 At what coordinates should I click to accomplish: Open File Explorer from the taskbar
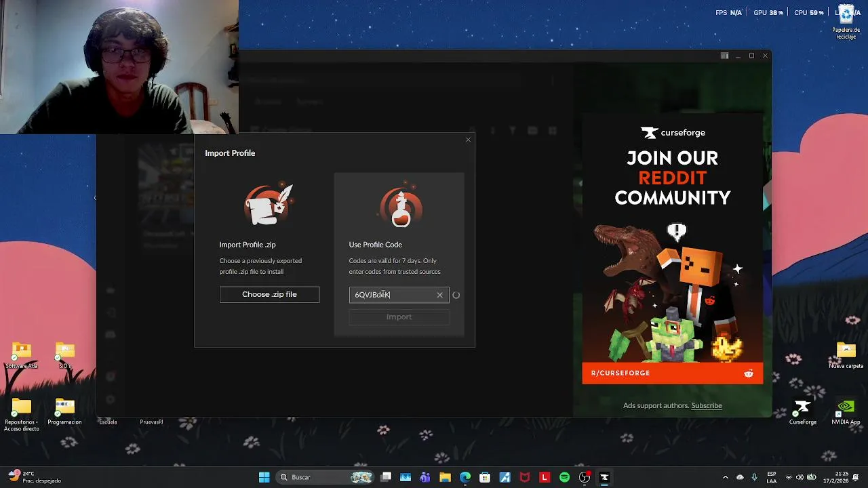click(445, 477)
